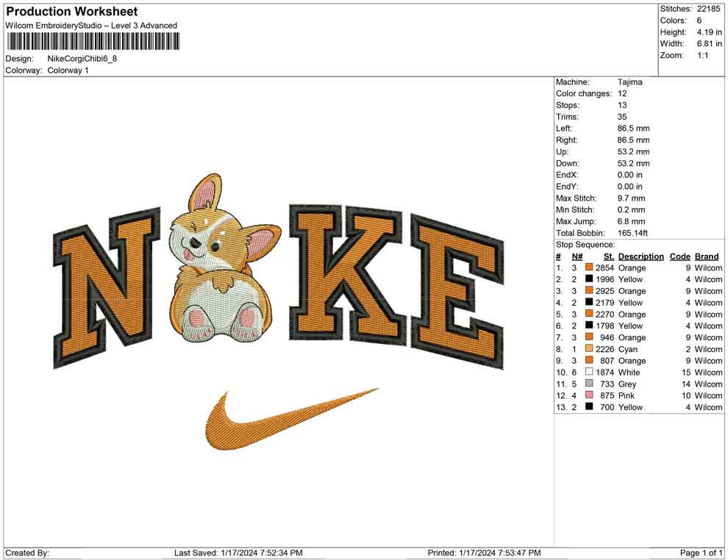728x560 pixels.
Task: Select stitch count 2925 in stop 3
Action: pyautogui.click(x=604, y=291)
